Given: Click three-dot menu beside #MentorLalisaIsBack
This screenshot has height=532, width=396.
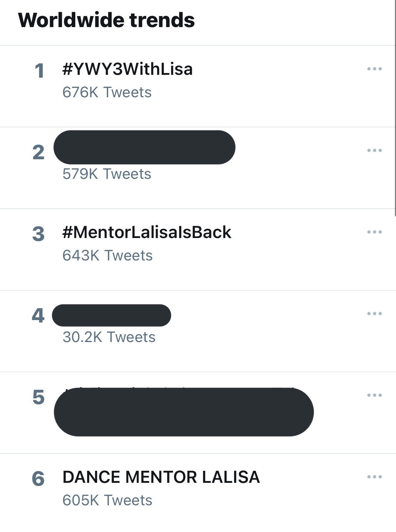Looking at the screenshot, I should [374, 232].
